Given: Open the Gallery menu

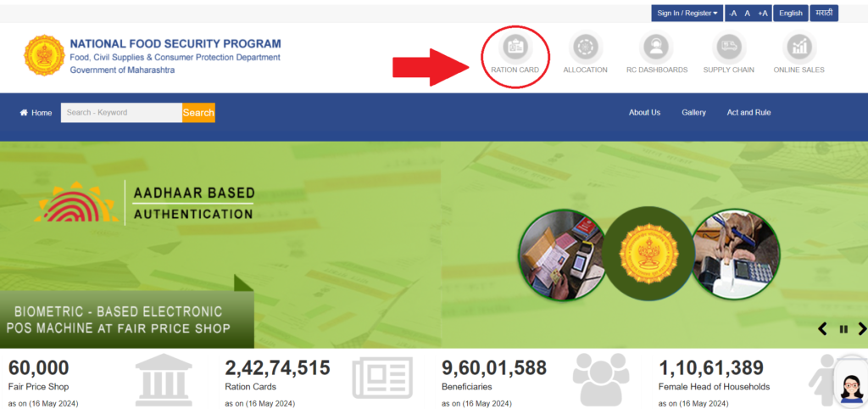Looking at the screenshot, I should pos(693,113).
